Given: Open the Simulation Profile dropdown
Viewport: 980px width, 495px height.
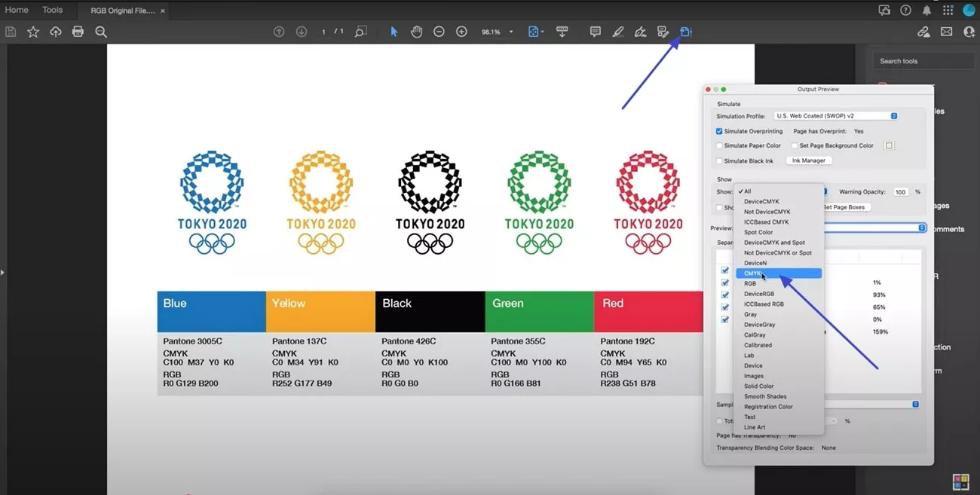Looking at the screenshot, I should (x=836, y=116).
